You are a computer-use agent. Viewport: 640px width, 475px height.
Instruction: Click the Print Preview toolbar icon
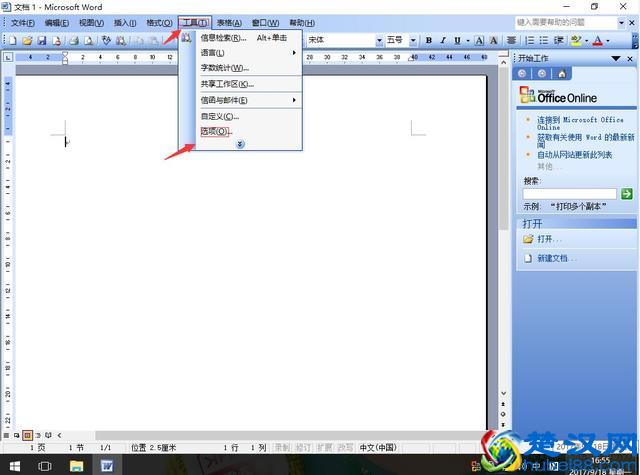[88, 40]
